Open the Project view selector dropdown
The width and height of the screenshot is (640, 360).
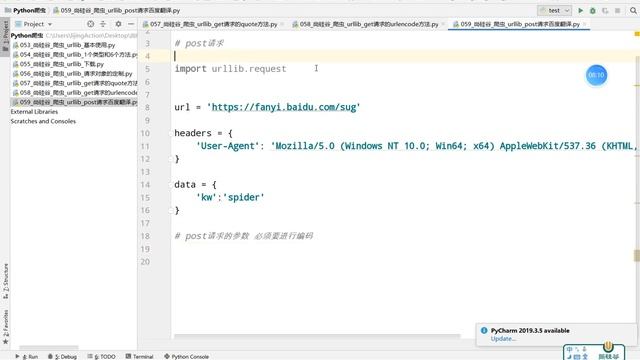pyautogui.click(x=33, y=24)
